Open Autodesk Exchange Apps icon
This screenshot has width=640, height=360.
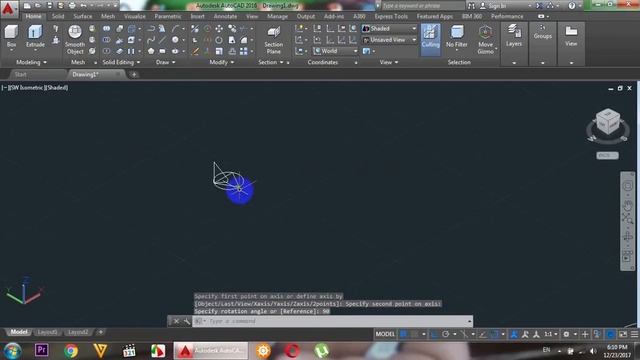(x=539, y=6)
